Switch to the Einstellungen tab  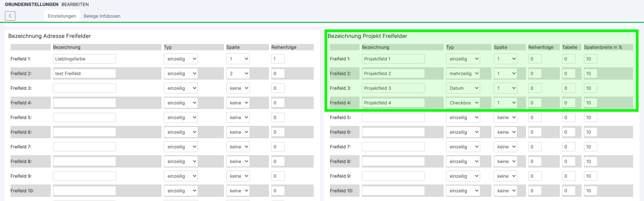pos(62,16)
